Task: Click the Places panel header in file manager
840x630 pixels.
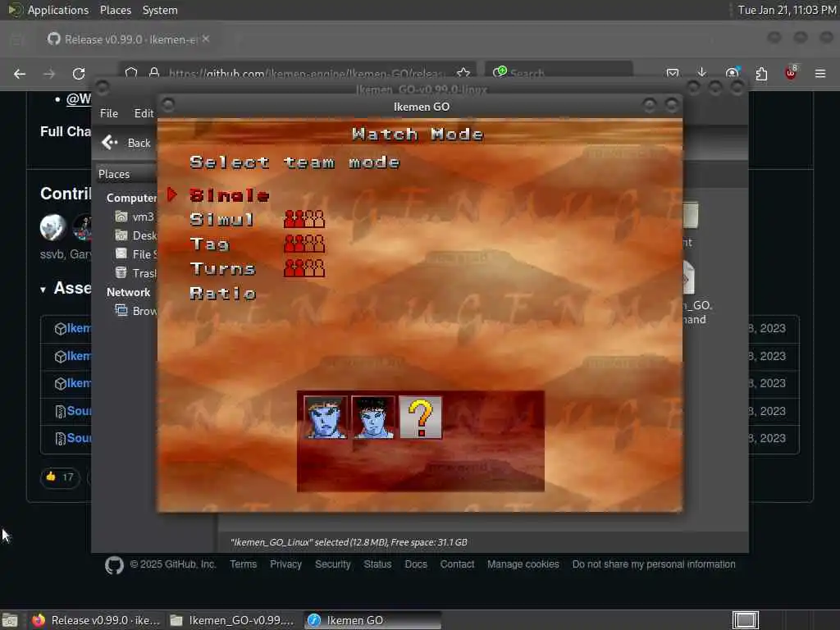Action: 114,174
